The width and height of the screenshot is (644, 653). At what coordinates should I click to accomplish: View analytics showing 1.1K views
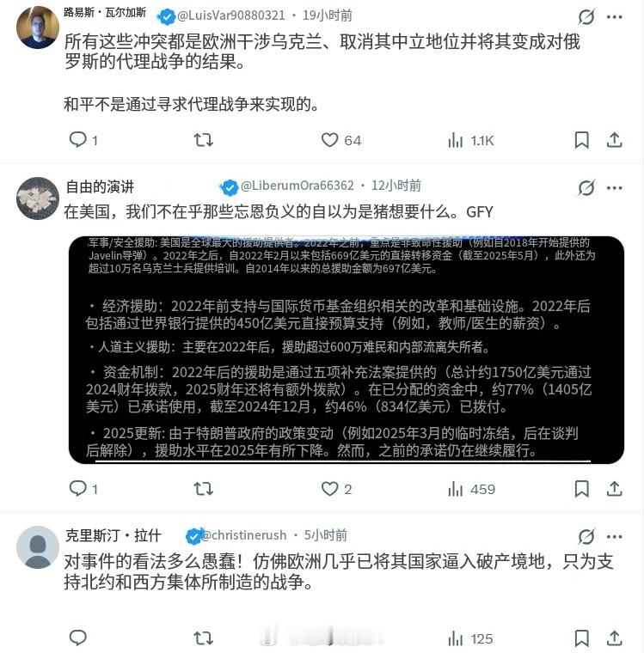471,141
